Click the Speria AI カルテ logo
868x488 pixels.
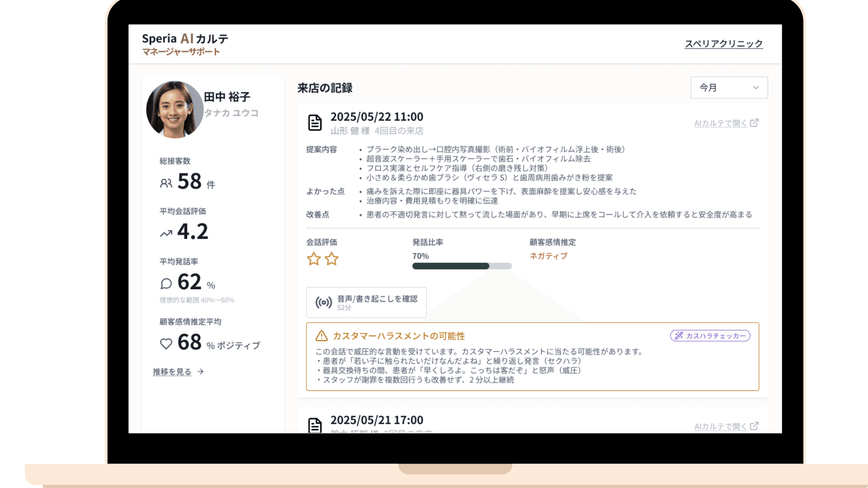pyautogui.click(x=184, y=39)
